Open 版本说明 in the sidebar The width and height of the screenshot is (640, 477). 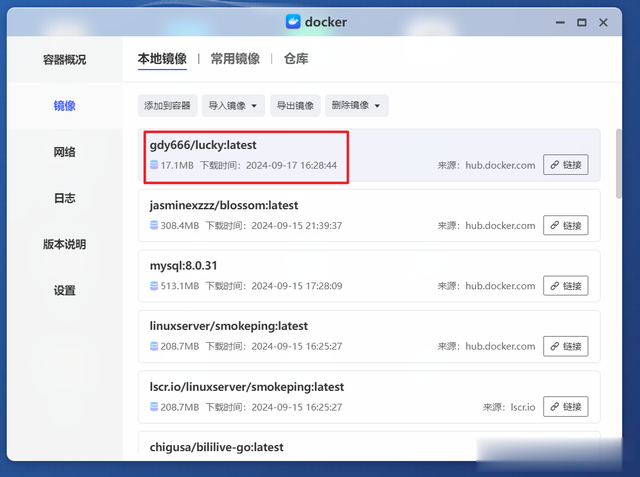(64, 244)
